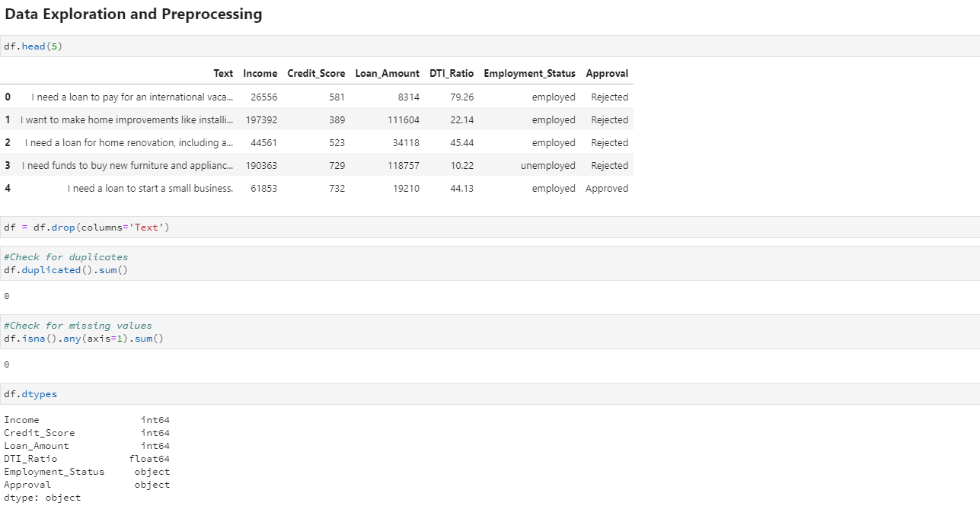Click row index 0 in the dataframe

click(8, 97)
